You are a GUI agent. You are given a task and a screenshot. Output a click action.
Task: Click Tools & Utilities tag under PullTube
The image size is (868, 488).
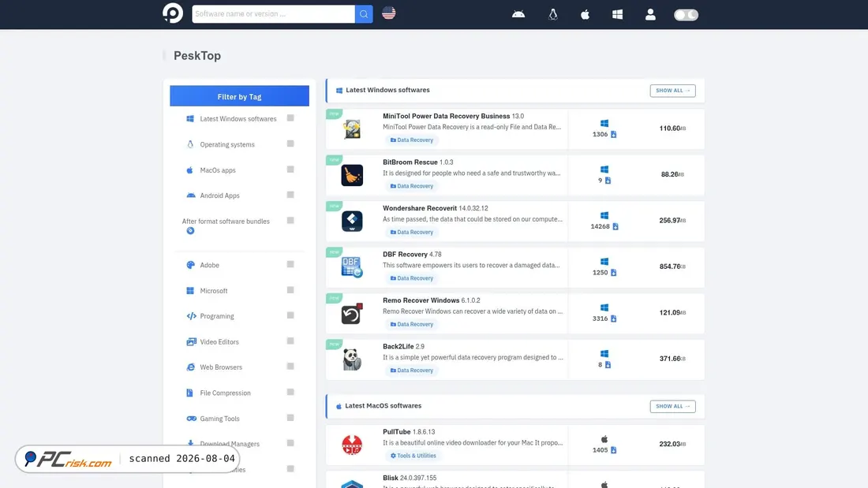(413, 456)
